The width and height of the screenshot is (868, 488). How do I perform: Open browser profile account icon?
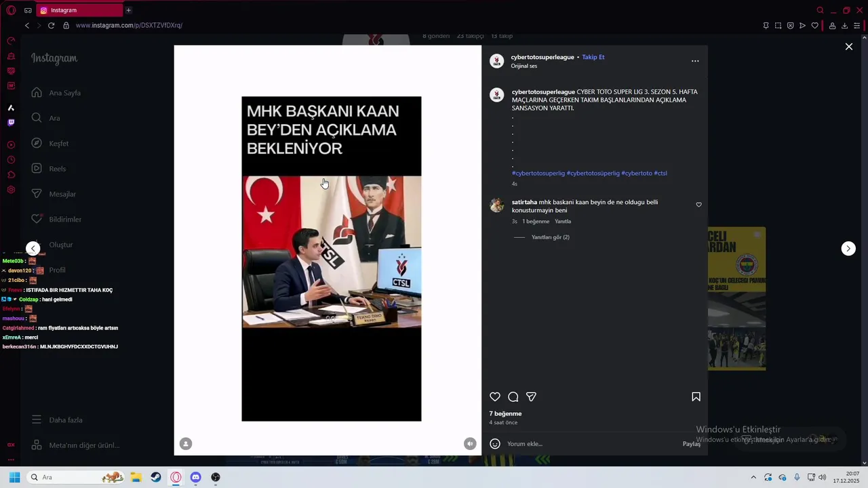(x=832, y=26)
